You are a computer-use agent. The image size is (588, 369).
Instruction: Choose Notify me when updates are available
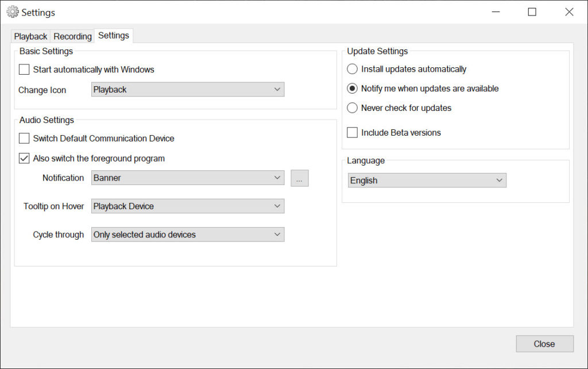(x=353, y=89)
